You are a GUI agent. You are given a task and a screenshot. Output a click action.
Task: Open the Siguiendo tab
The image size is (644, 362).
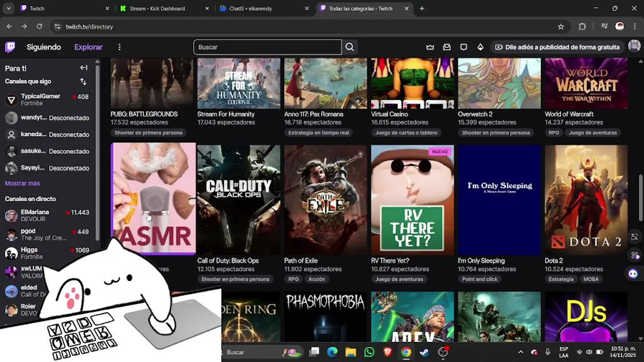pyautogui.click(x=44, y=47)
